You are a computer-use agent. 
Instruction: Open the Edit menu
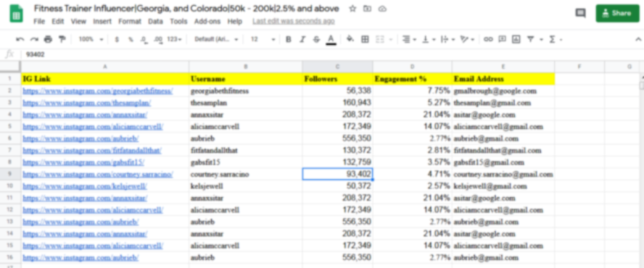click(58, 21)
